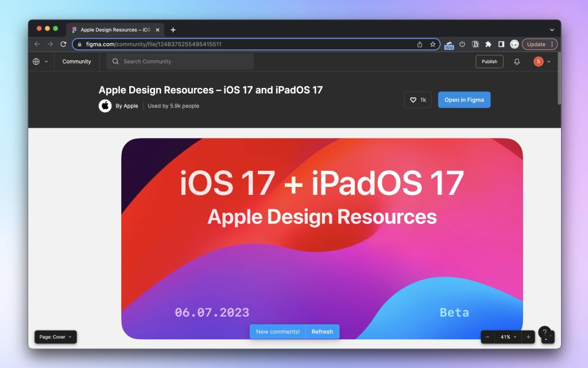Expand the chevron next to the globe
Screen dimensions: 588x368
click(x=46, y=62)
